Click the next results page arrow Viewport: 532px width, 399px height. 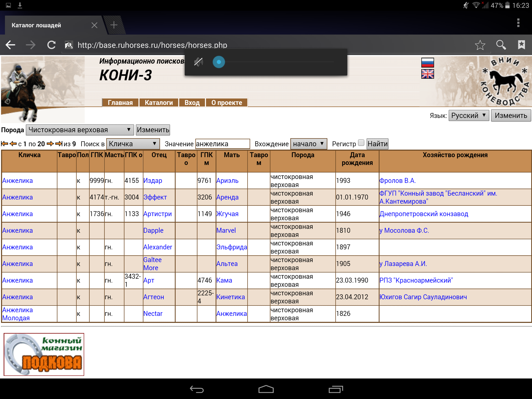click(x=50, y=144)
